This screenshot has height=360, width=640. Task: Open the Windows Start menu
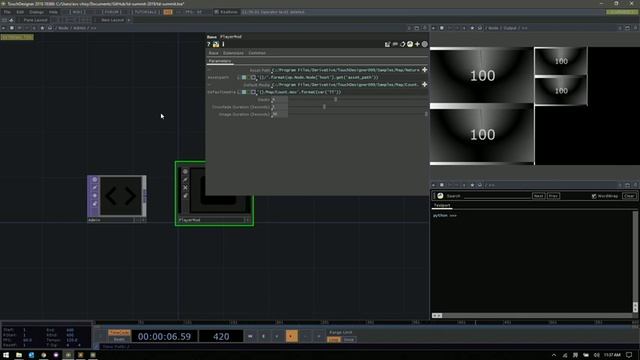pos(6,355)
